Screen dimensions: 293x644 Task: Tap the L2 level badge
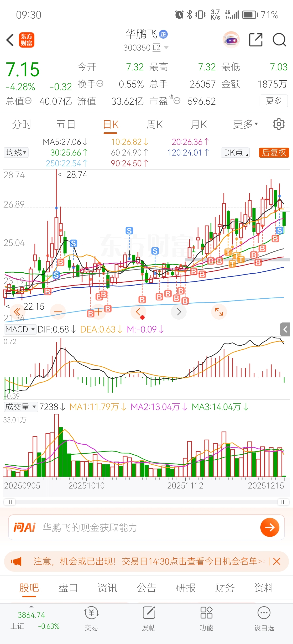click(157, 47)
